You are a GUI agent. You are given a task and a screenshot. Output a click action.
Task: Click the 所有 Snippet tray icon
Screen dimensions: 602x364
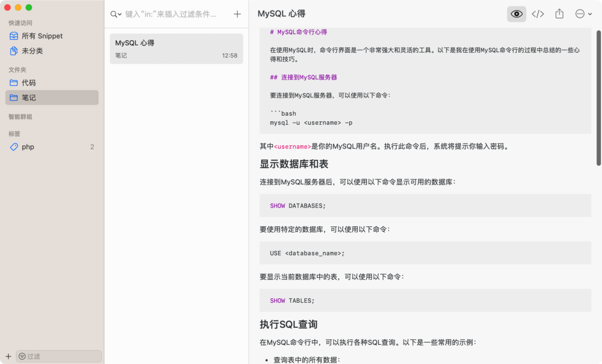pyautogui.click(x=14, y=36)
